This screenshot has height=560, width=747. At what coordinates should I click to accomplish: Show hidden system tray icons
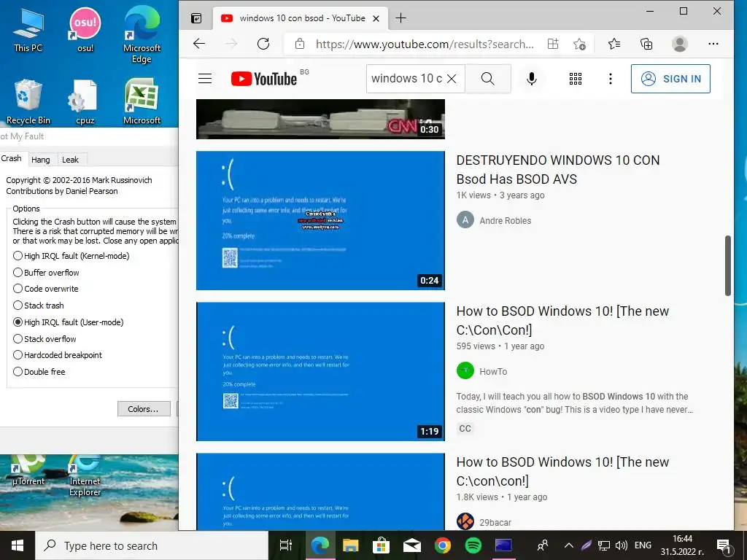569,545
